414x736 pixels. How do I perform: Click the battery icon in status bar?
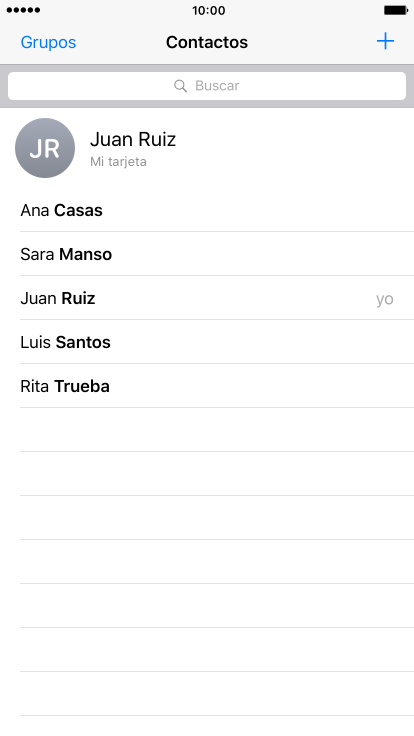396,10
